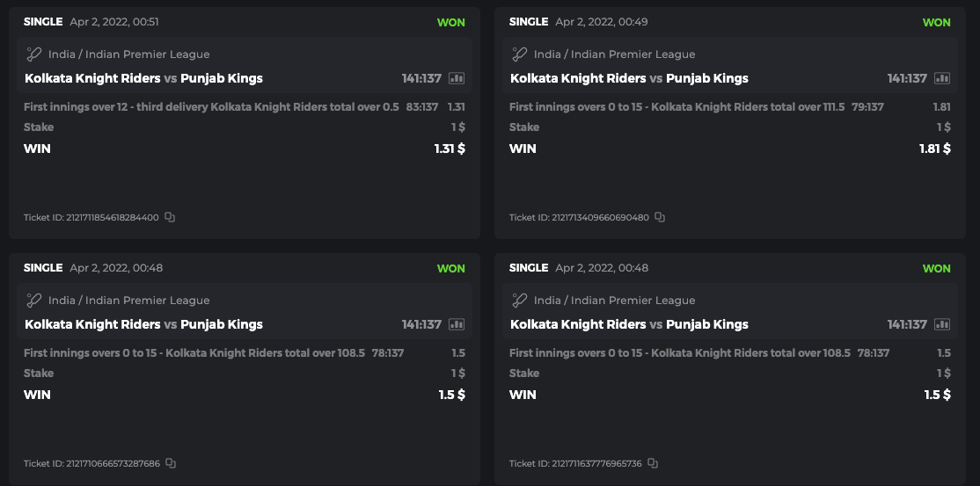Click the ticket ID text ending 690480

pos(579,217)
